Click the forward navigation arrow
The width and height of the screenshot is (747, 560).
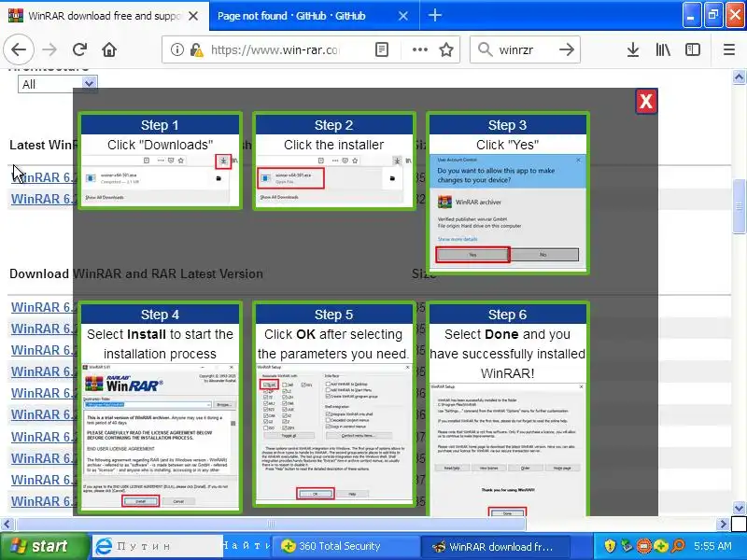point(49,49)
